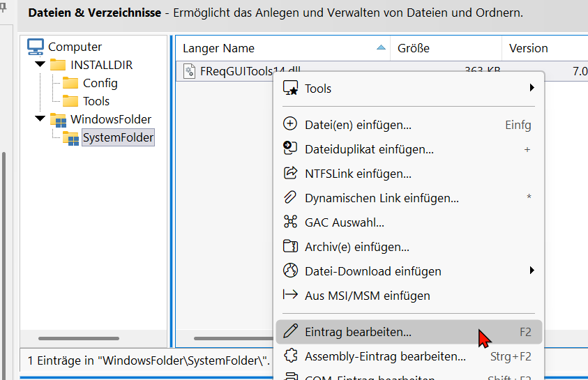Click the Dateiduplikat einfügen icon

pos(290,149)
